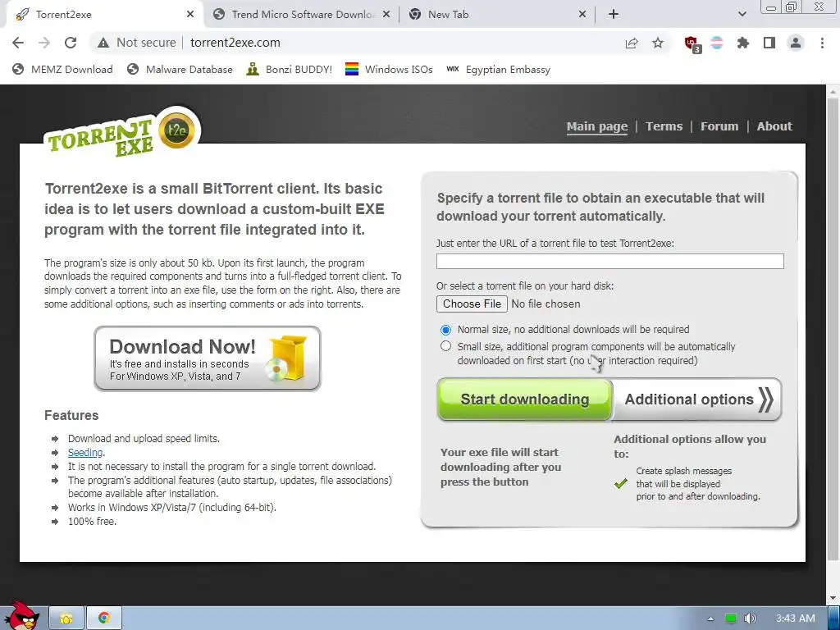Follow the Seeding link in Features

(85, 453)
